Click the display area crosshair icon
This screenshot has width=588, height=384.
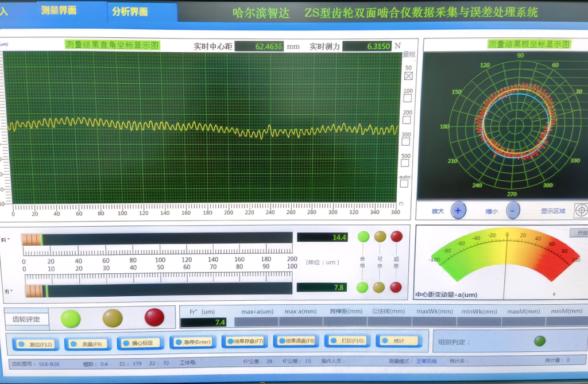[x=581, y=210]
